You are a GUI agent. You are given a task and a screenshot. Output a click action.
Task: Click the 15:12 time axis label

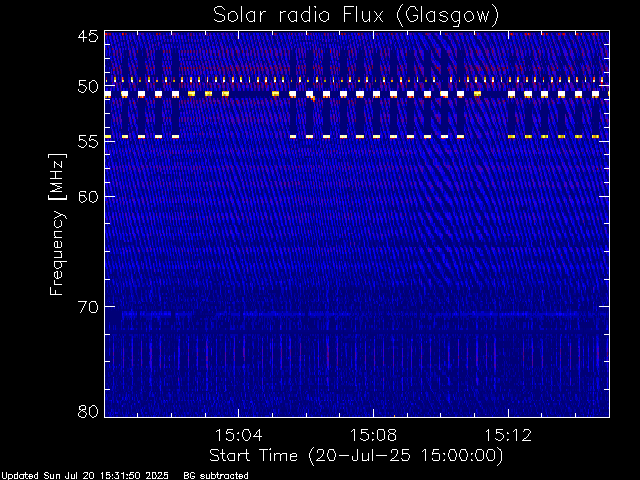click(x=508, y=435)
